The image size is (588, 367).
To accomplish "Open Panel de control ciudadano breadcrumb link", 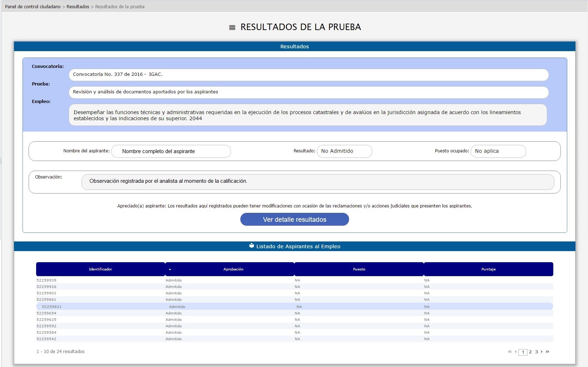I will pyautogui.click(x=33, y=7).
